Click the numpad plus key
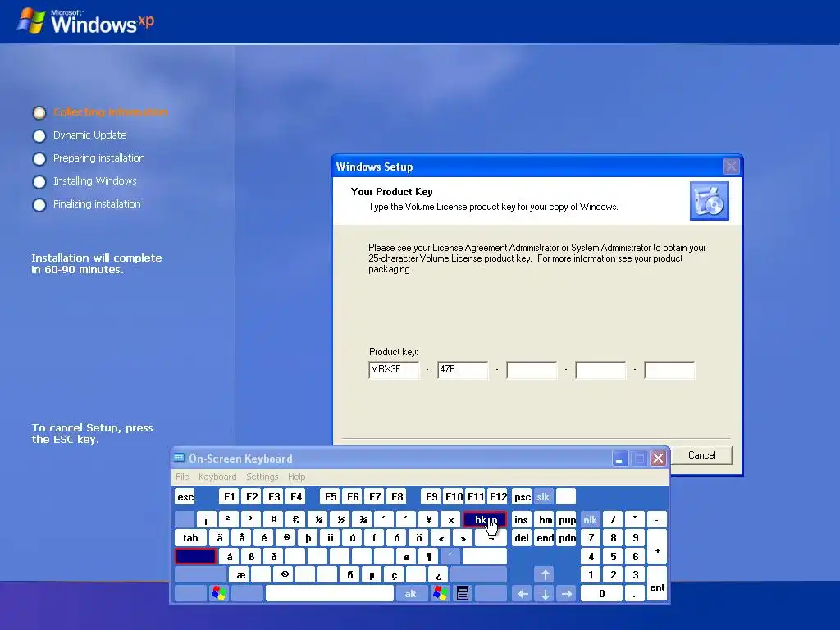 (657, 547)
